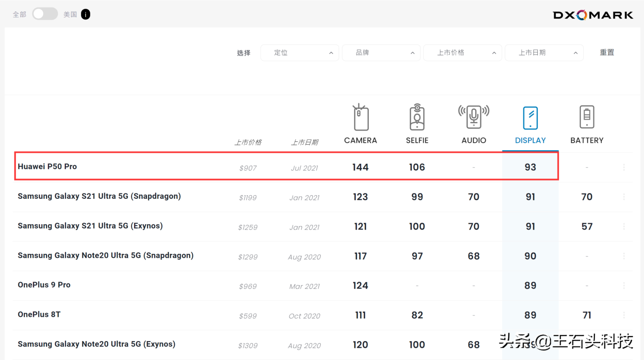Open the OnePlus 8T entry

[39, 315]
